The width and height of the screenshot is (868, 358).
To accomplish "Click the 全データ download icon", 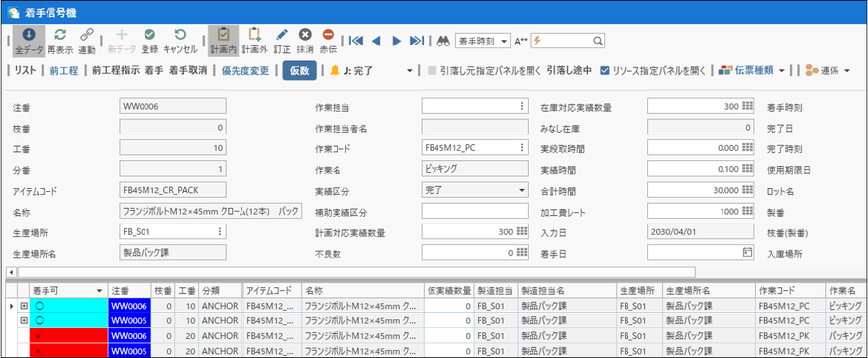I will pos(29,35).
